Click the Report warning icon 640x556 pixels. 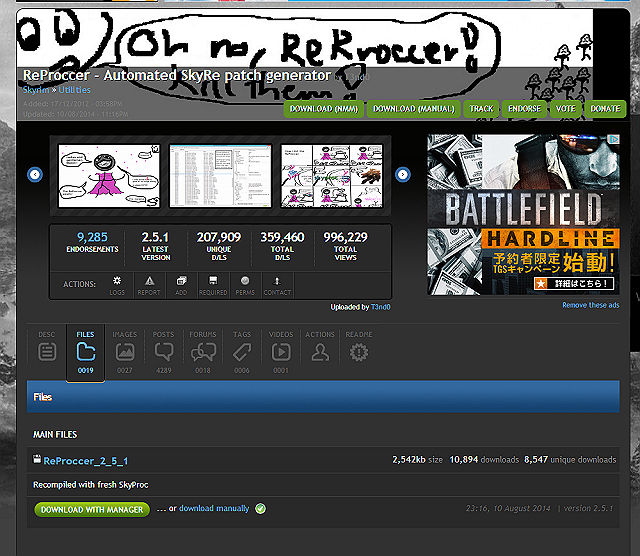(x=149, y=285)
